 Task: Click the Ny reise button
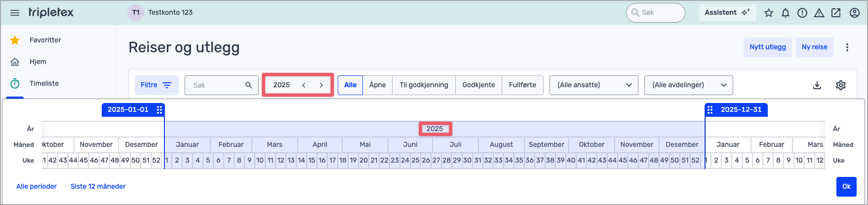tap(814, 47)
